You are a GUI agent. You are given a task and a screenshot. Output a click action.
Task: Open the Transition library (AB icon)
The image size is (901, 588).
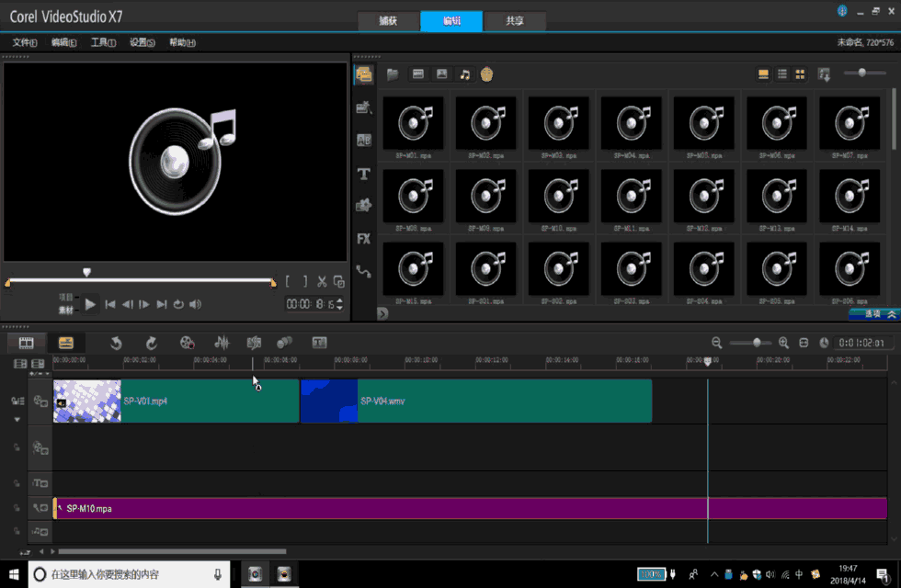coord(364,140)
